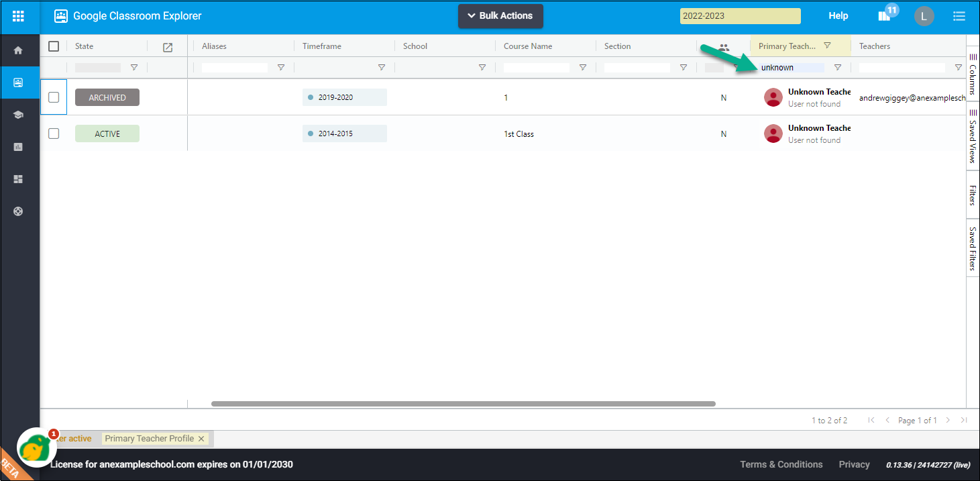Viewport: 980px width, 481px height.
Task: Open the Course Name filter funnel
Action: point(583,68)
